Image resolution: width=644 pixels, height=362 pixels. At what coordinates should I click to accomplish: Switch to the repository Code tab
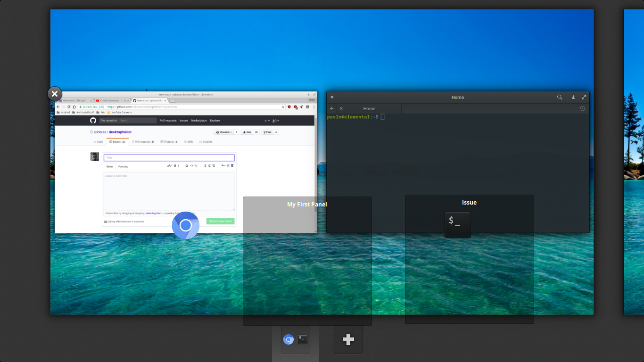coord(99,142)
